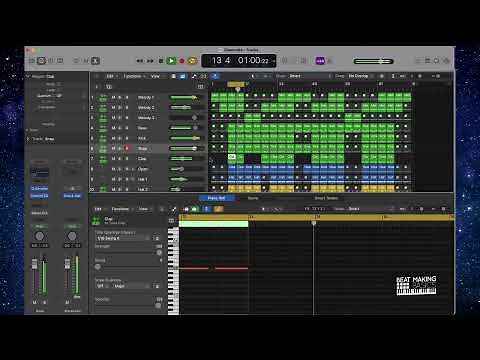
Task: Mute the Melody 1 track
Action: tap(113, 98)
